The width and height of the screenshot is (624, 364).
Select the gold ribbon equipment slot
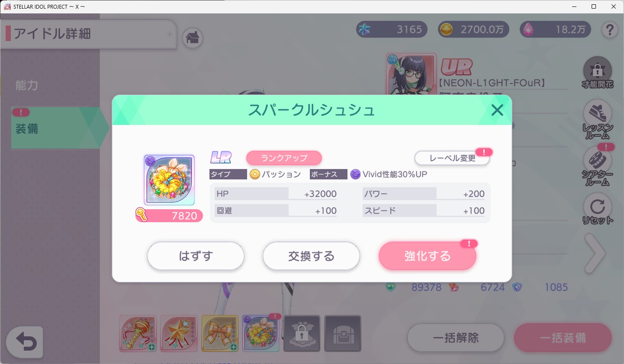coord(220,333)
